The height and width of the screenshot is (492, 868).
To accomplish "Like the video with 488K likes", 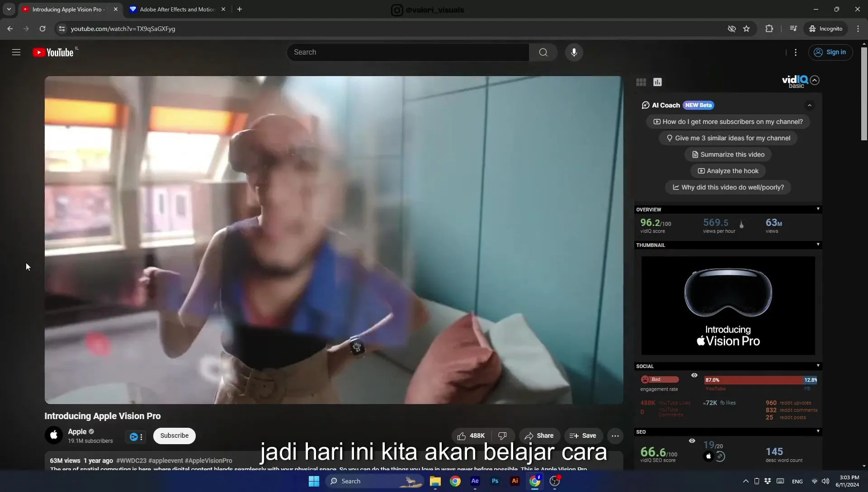I will tap(471, 436).
